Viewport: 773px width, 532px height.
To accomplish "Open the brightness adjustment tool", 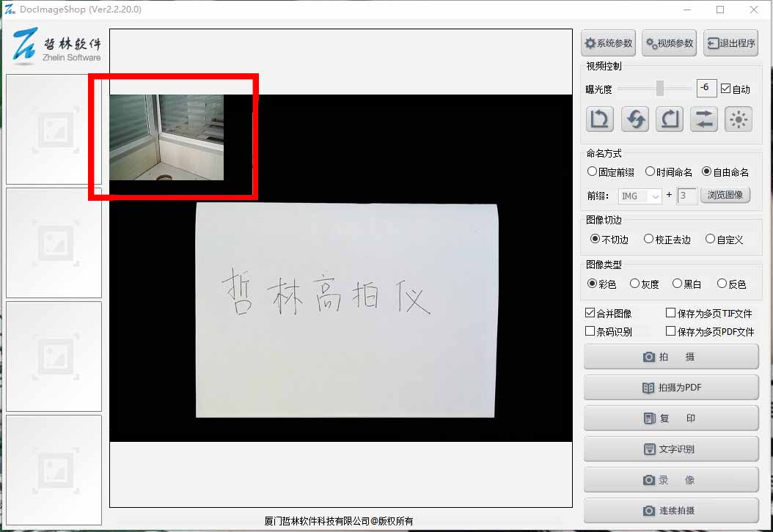I will pyautogui.click(x=739, y=119).
